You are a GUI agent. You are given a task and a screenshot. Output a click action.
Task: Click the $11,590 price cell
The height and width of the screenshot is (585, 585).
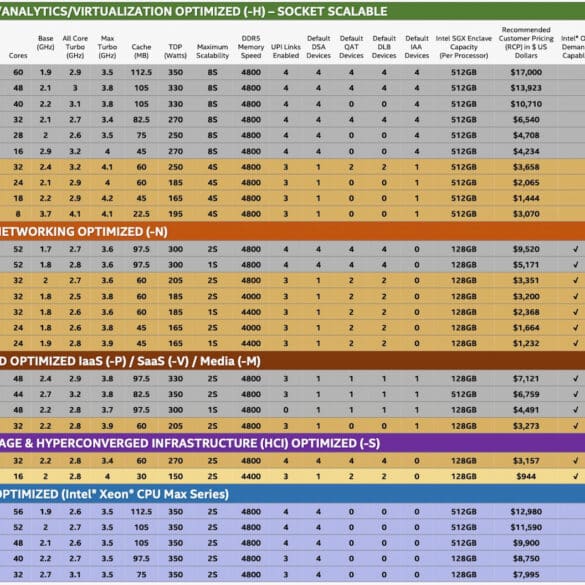[526, 528]
